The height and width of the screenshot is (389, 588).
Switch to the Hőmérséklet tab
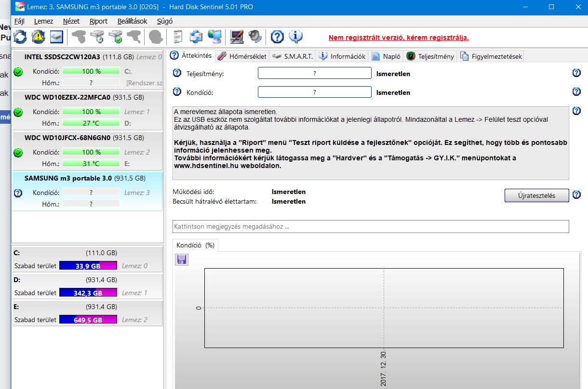point(242,56)
